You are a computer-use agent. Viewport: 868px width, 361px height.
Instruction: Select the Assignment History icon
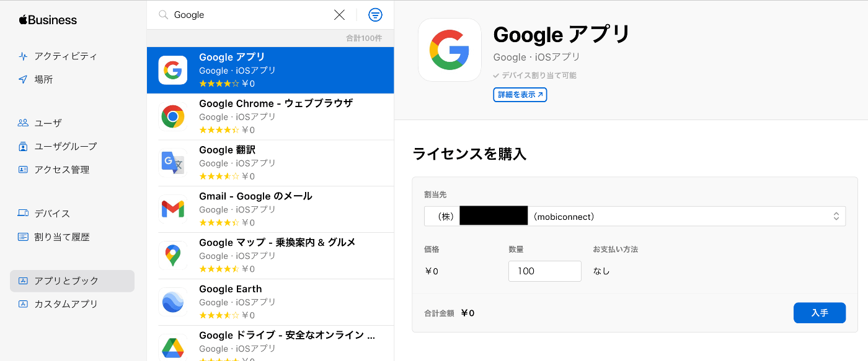tap(23, 237)
